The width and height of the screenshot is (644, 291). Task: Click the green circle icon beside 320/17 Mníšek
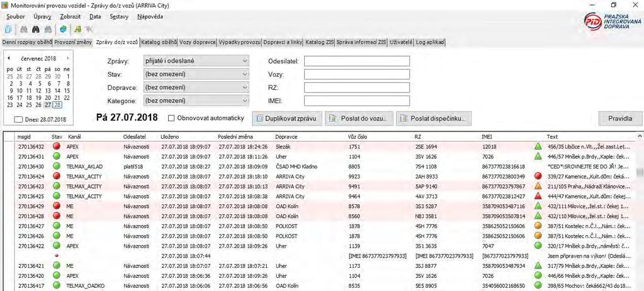click(x=538, y=246)
